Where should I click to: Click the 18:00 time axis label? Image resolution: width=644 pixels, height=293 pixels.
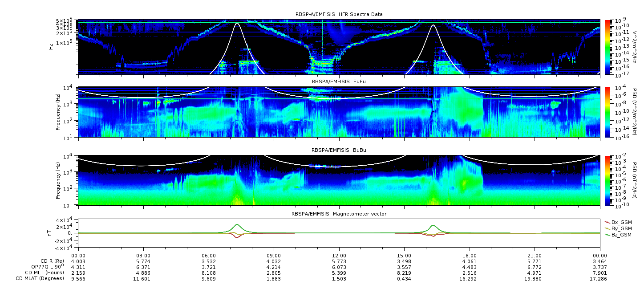click(x=470, y=255)
